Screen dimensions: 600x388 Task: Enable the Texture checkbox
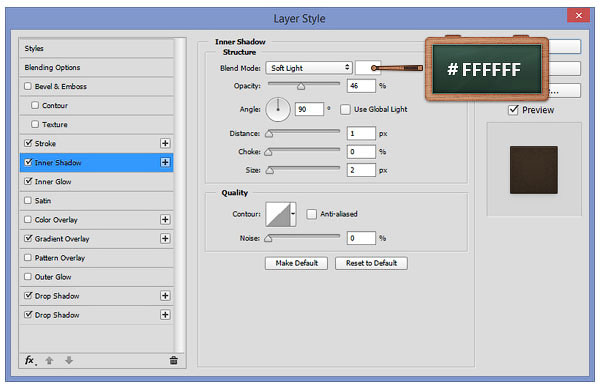click(35, 124)
